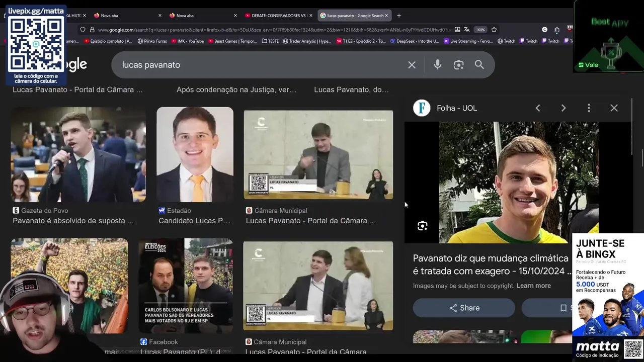Open Gazeta do Povo image thumbnail
Screen dimensions: 644x362
click(x=78, y=154)
